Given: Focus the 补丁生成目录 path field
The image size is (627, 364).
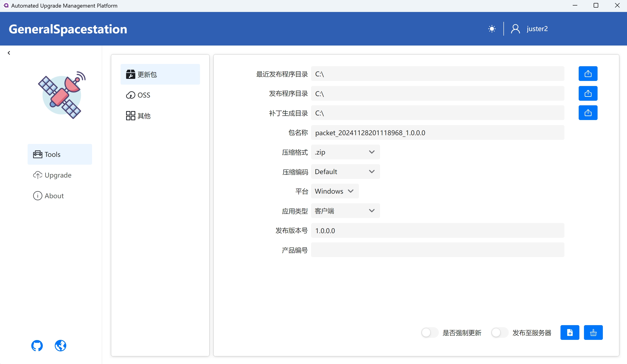Looking at the screenshot, I should coord(438,113).
